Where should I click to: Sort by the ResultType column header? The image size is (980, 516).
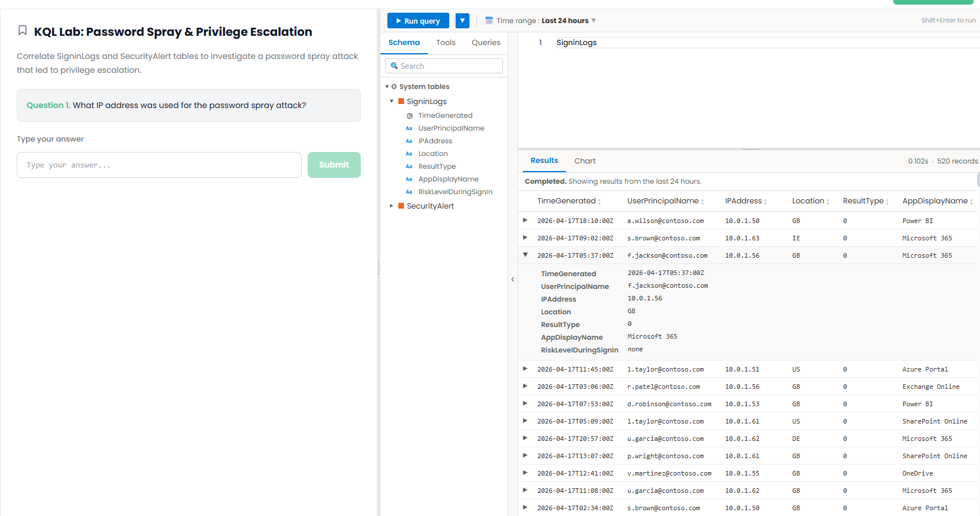866,201
